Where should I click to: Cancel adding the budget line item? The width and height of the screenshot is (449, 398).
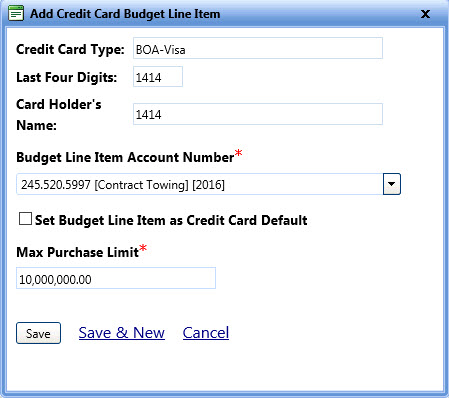pyautogui.click(x=206, y=333)
